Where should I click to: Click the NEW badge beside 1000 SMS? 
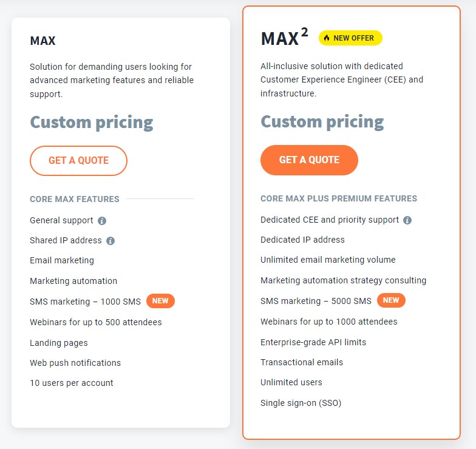coord(160,301)
